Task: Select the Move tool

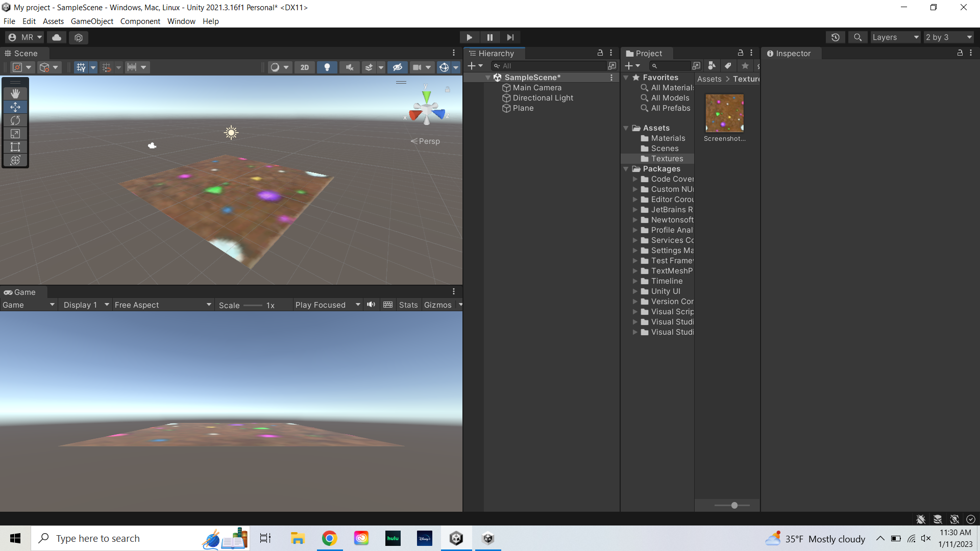Action: tap(15, 107)
